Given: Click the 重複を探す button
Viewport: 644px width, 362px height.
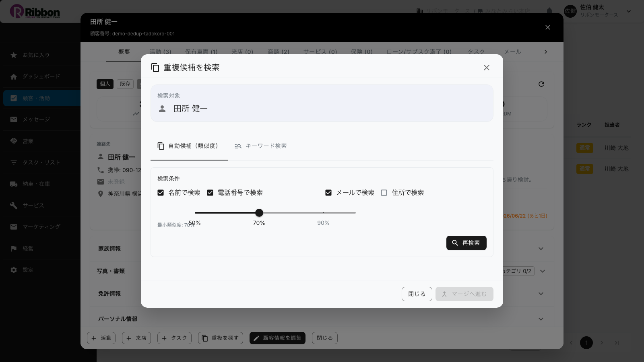Looking at the screenshot, I should (220, 338).
